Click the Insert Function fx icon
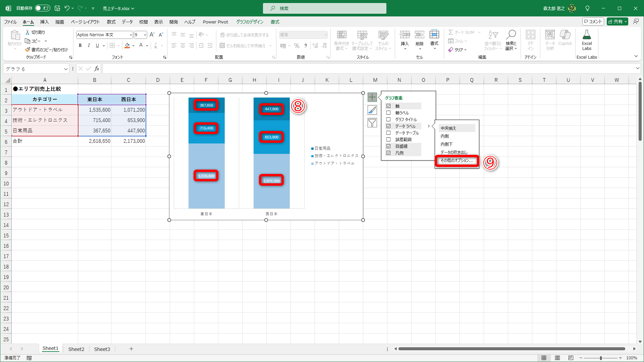The width and height of the screenshot is (644, 362). pyautogui.click(x=97, y=69)
